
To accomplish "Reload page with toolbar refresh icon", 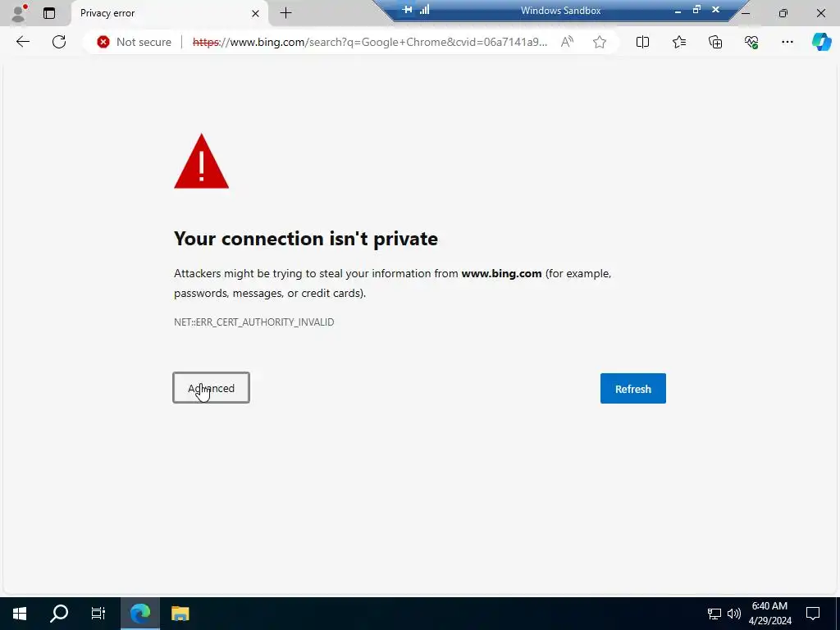I will pyautogui.click(x=59, y=42).
